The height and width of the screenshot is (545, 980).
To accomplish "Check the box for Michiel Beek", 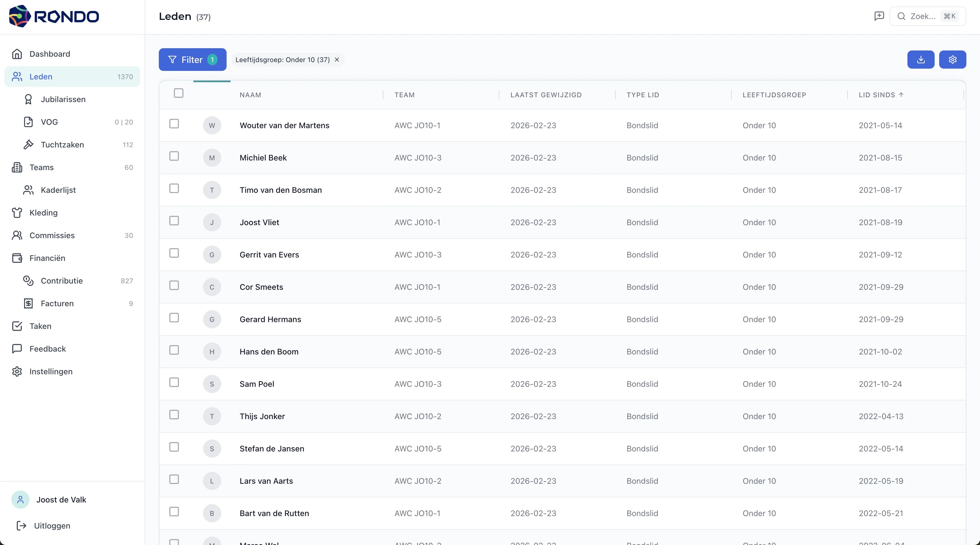I will click(x=174, y=156).
